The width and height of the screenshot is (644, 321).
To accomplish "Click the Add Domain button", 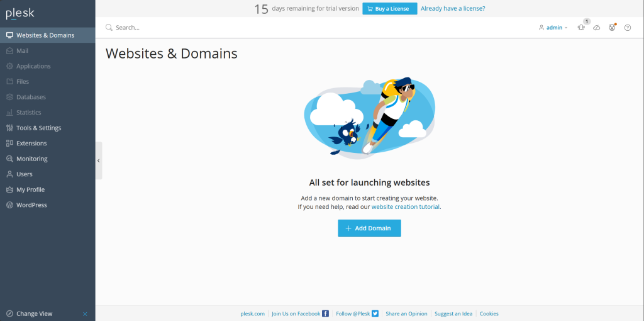I will (369, 228).
